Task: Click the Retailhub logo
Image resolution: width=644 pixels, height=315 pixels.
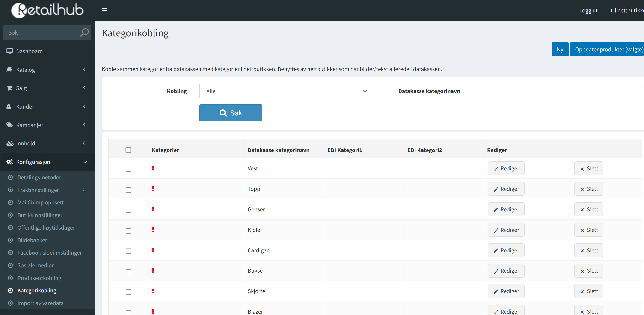Action: coord(47,10)
